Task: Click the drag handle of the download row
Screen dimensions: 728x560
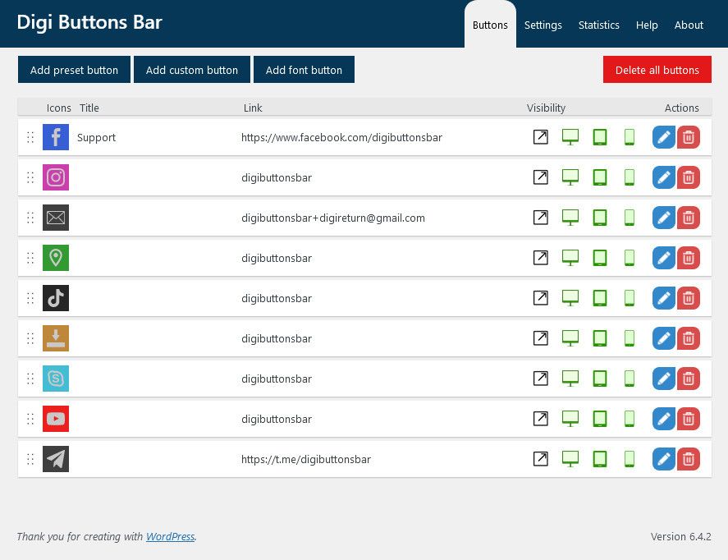Action: (x=30, y=338)
